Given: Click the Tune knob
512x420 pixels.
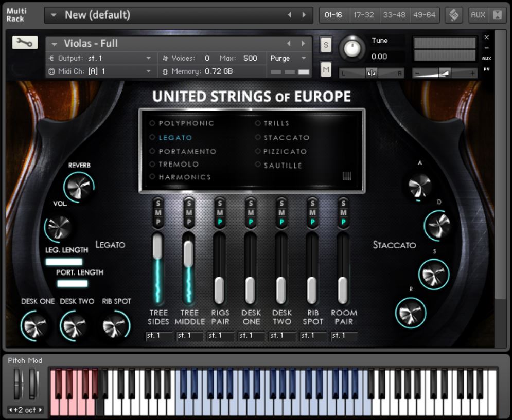Looking at the screenshot, I should [x=352, y=48].
